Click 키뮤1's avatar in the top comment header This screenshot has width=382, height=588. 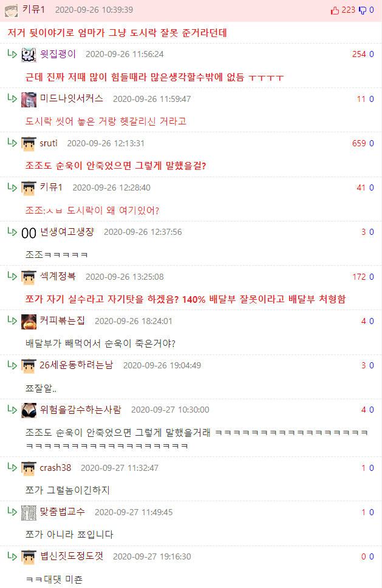tap(11, 11)
